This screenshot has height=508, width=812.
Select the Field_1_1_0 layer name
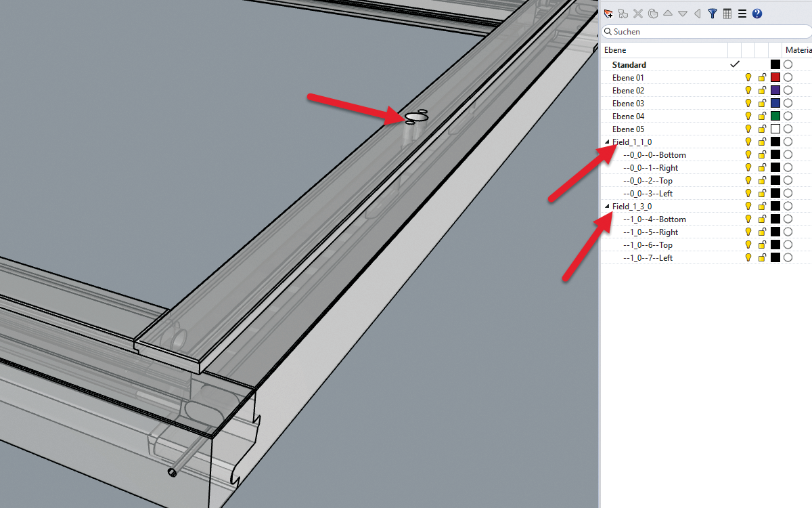tap(632, 142)
